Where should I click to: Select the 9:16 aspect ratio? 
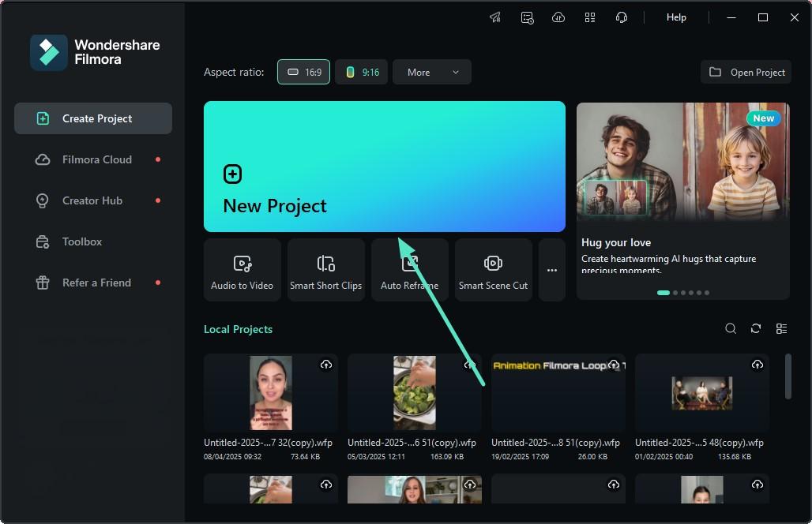[362, 72]
